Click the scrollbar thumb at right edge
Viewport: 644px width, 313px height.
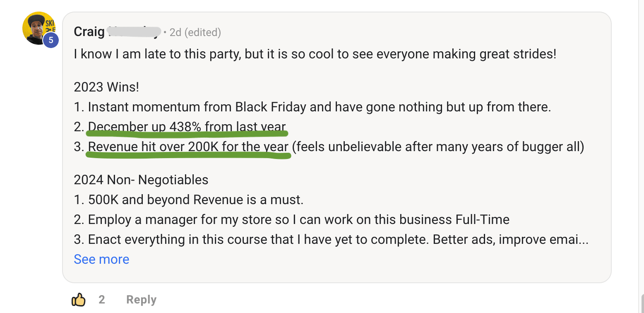(x=642, y=303)
